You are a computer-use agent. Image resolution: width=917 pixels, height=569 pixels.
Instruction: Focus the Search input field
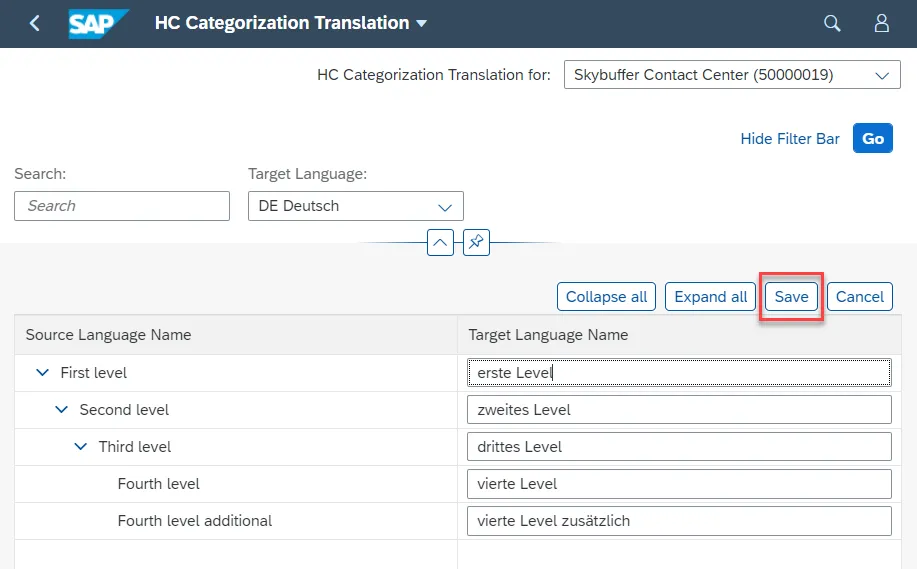tap(122, 206)
